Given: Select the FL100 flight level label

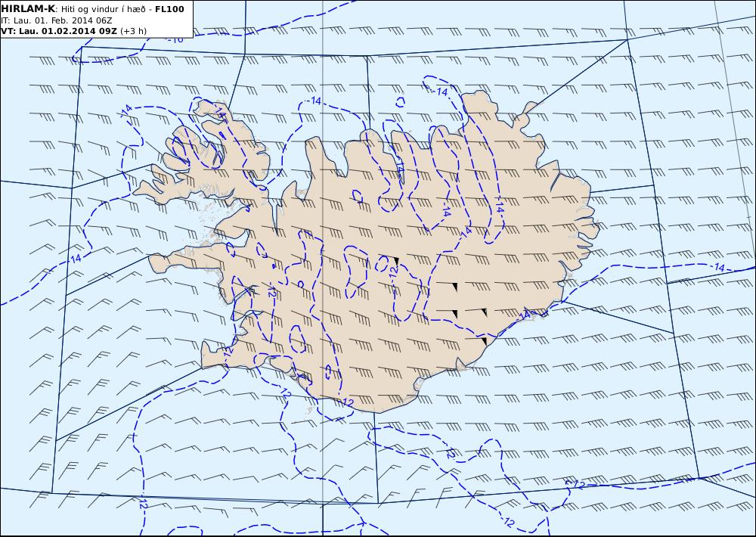Looking at the screenshot, I should [169, 9].
